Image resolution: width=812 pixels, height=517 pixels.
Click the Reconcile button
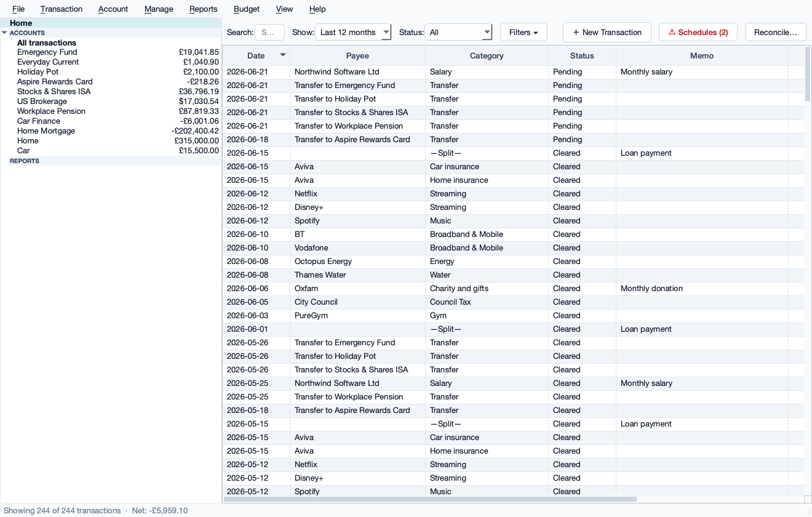[x=776, y=33]
